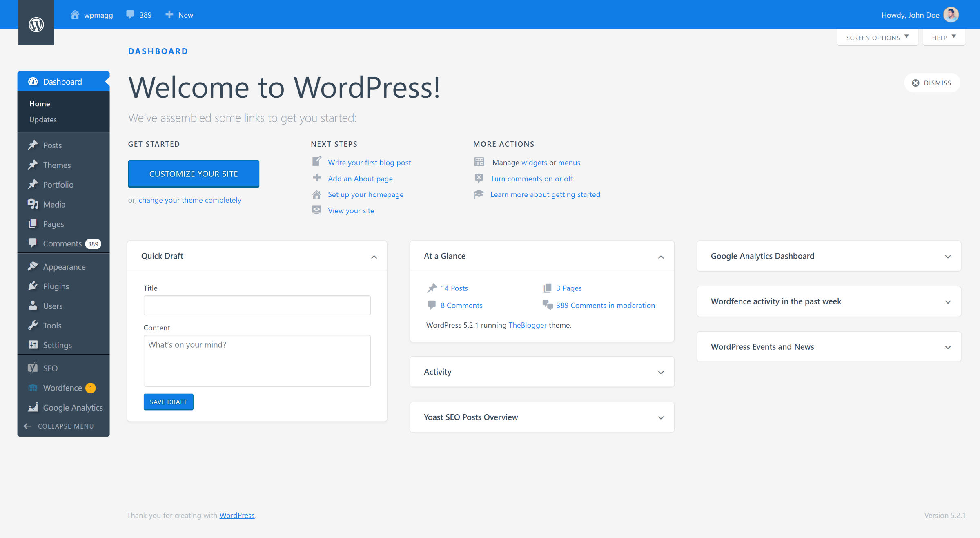Click the Posts icon in sidebar

click(x=32, y=145)
